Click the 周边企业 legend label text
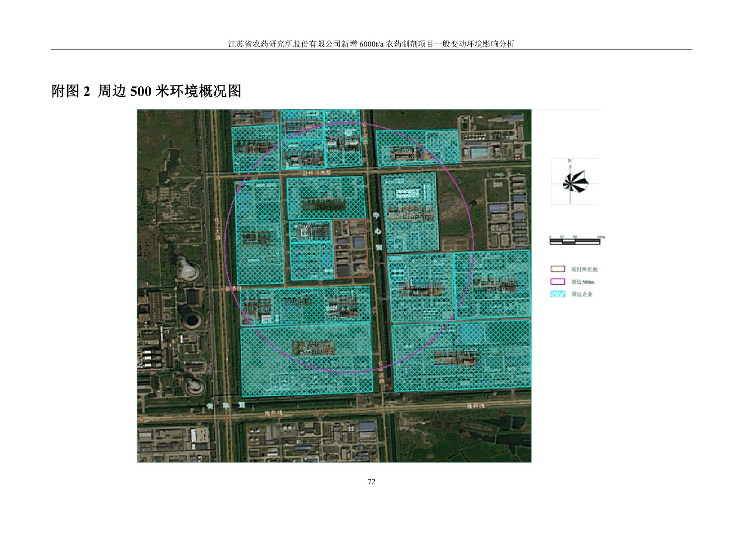 tap(582, 294)
